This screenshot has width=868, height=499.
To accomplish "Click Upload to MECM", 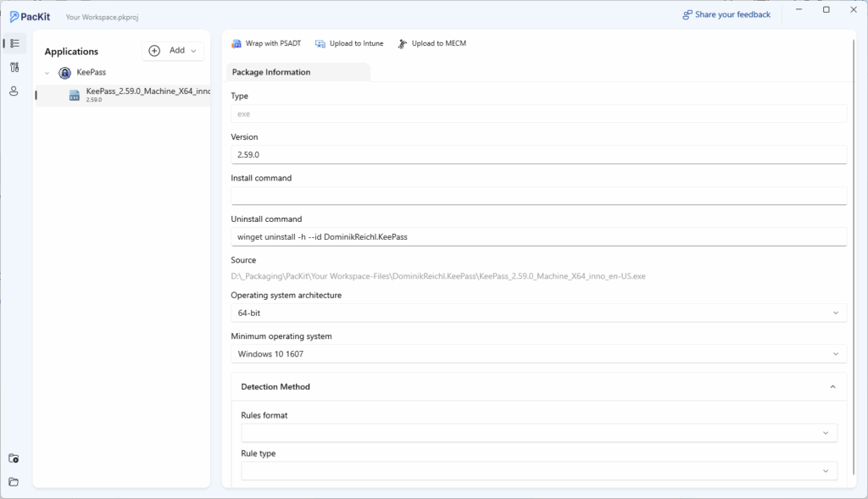I will point(431,43).
